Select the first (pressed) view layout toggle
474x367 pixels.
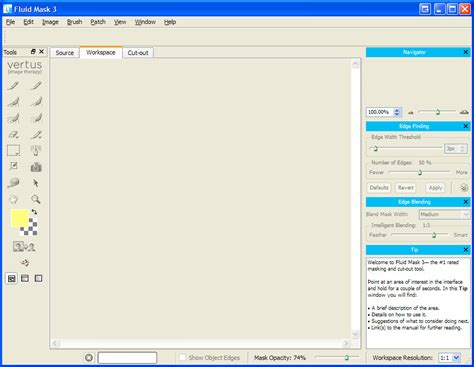click(12, 278)
